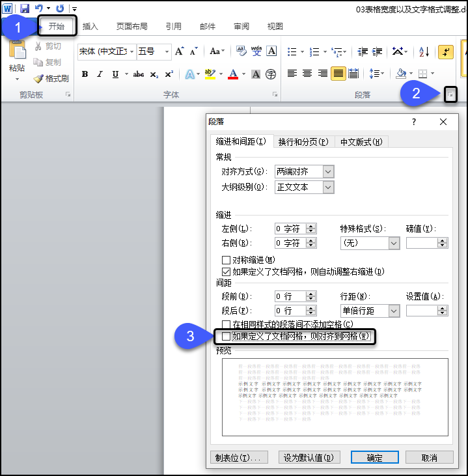Click the Paste clipboard icon

(17, 49)
